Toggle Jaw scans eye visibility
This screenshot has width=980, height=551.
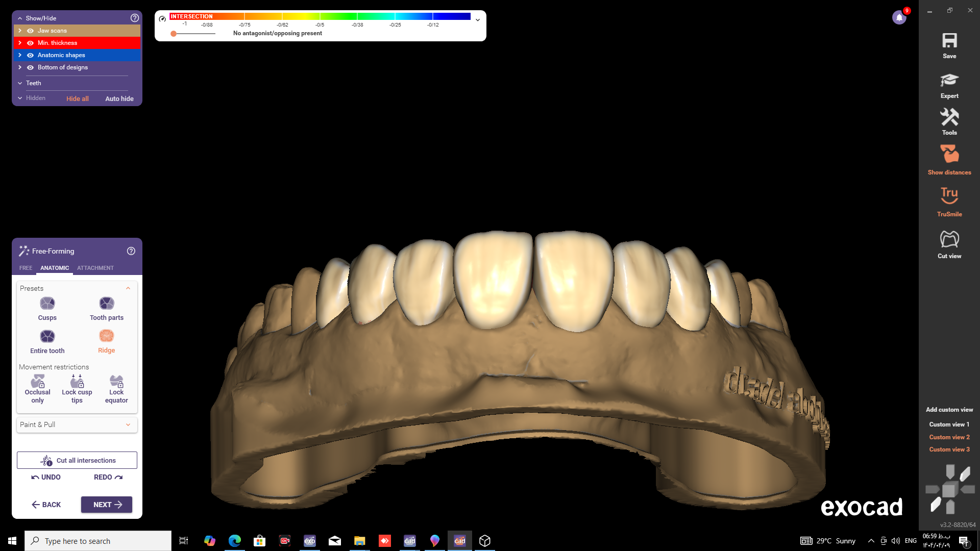tap(30, 31)
